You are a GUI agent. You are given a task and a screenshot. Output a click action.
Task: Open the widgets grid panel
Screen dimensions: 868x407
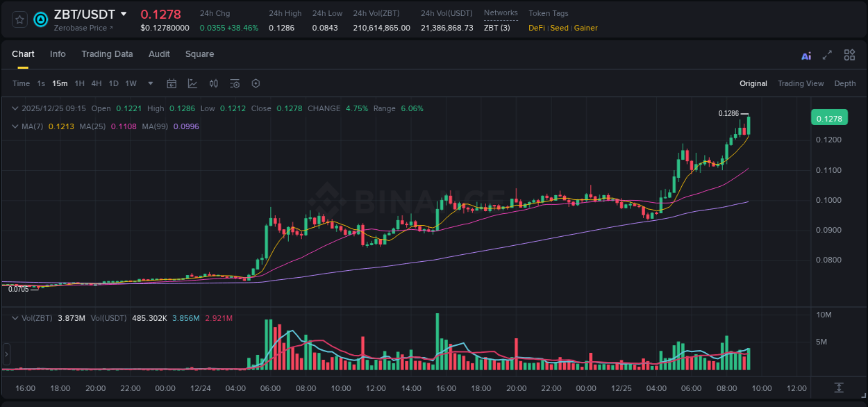[x=849, y=55]
